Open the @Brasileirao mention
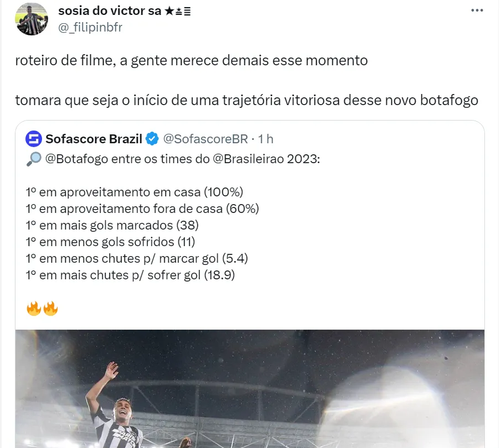The width and height of the screenshot is (501, 448). (x=248, y=159)
